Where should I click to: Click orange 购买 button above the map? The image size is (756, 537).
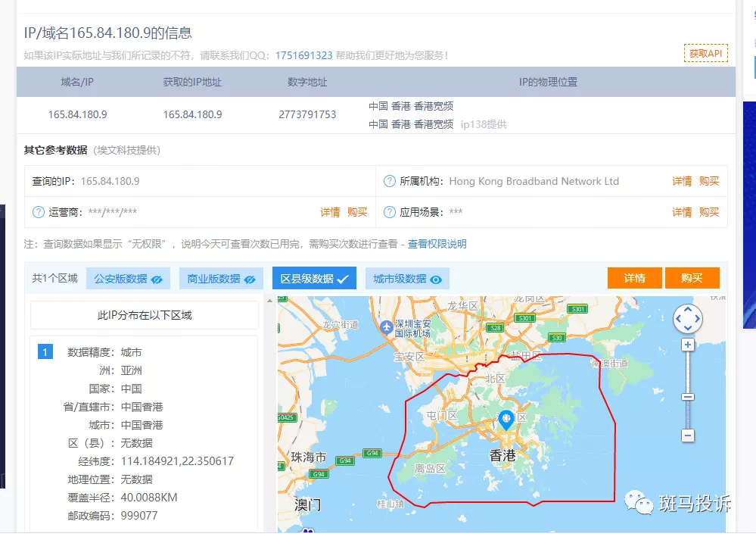tap(692, 278)
